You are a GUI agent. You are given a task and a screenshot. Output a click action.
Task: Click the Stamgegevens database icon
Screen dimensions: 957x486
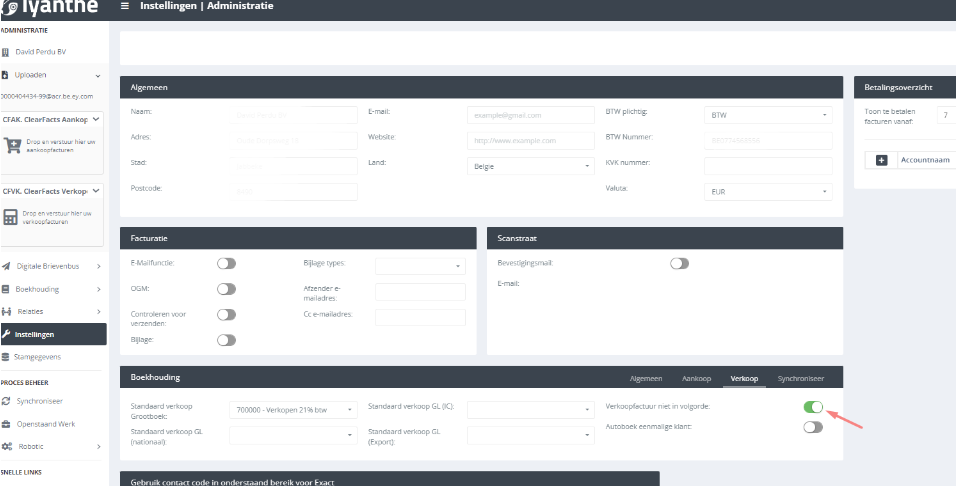coord(7,357)
